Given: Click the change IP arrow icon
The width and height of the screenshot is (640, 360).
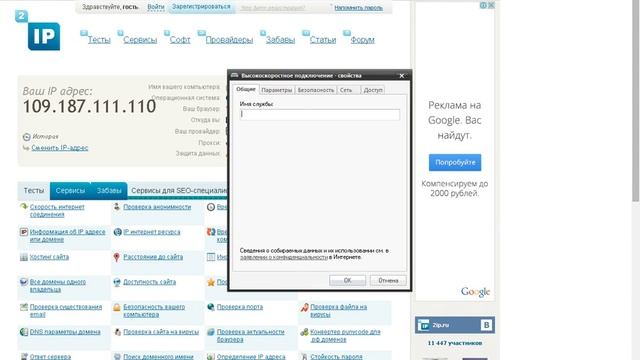Looking at the screenshot, I should coord(26,148).
